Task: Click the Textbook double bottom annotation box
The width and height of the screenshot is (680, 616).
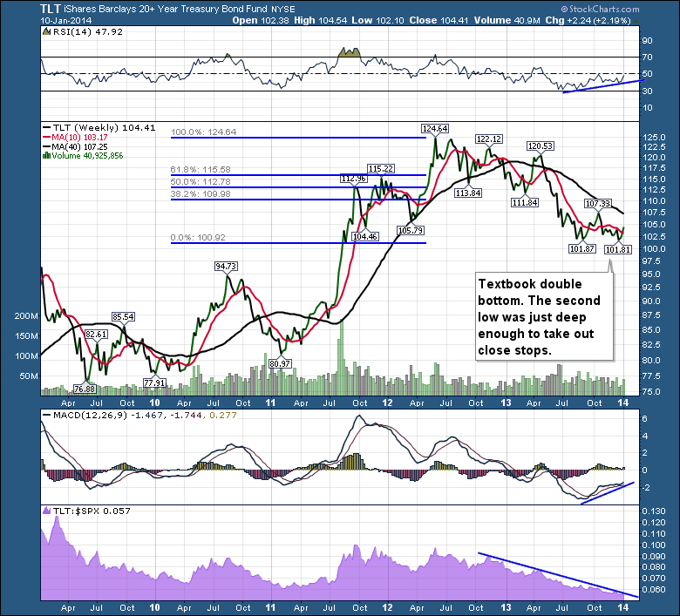Action: coord(544,316)
